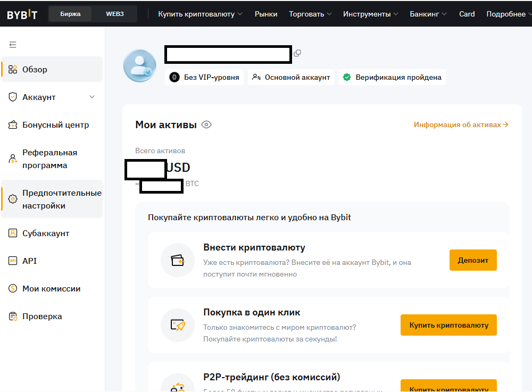Click the Мои активы heading
532x392 pixels.
coord(166,125)
